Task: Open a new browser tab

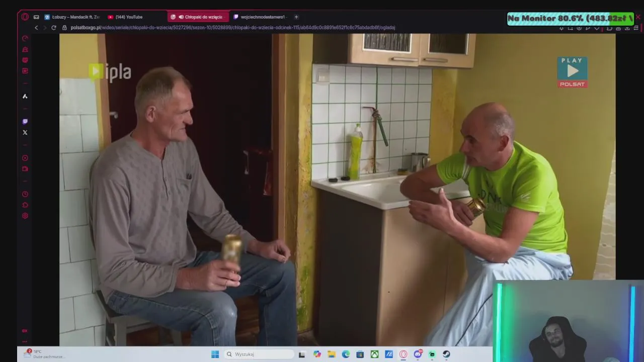Action: [296, 17]
